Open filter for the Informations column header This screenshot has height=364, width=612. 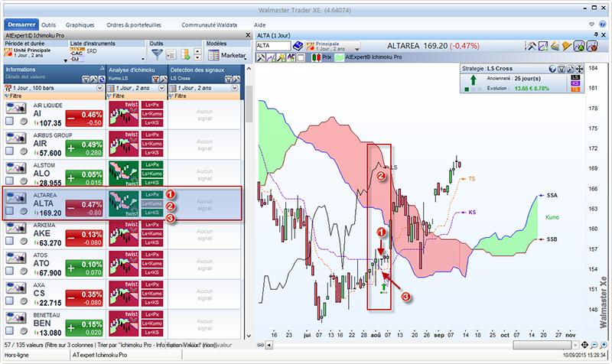pos(86,80)
